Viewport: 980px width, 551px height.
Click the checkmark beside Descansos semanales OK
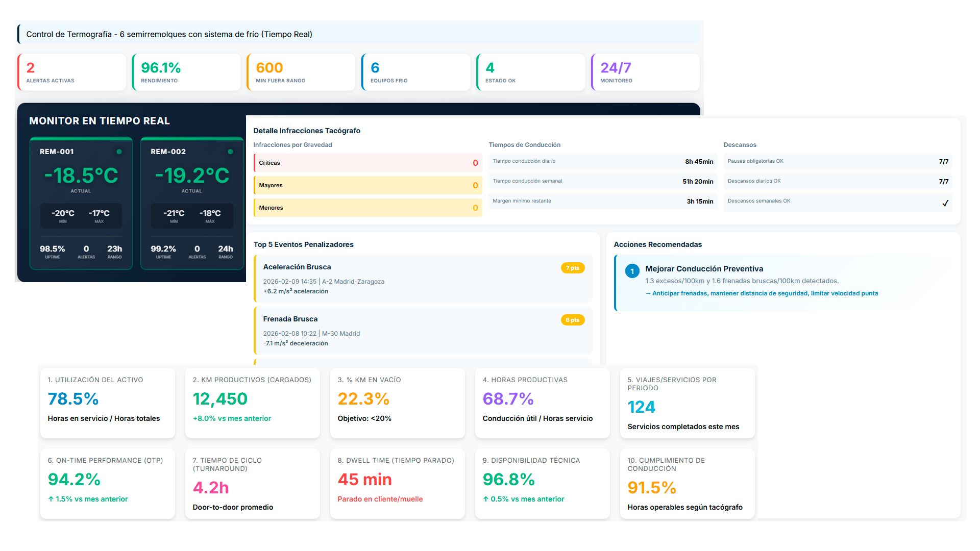coord(946,202)
